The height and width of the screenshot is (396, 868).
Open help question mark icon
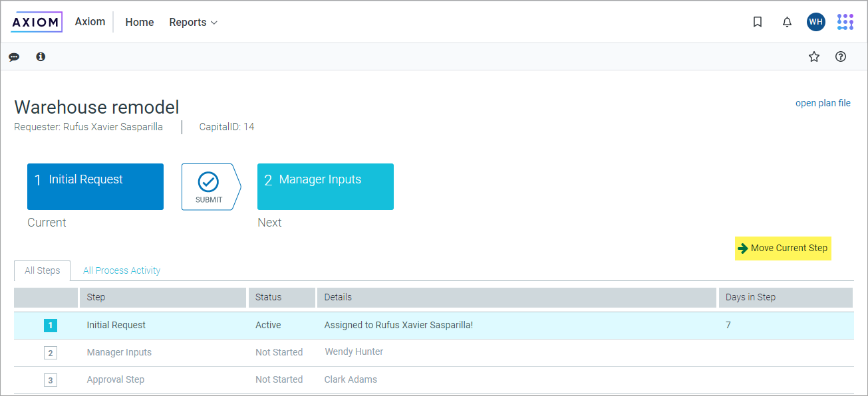tap(840, 57)
